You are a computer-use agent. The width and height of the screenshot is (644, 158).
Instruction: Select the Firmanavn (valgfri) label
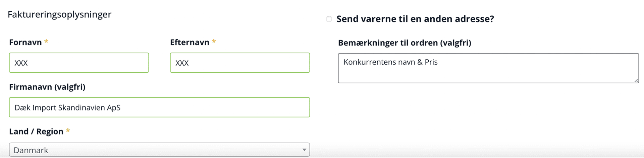(x=47, y=87)
